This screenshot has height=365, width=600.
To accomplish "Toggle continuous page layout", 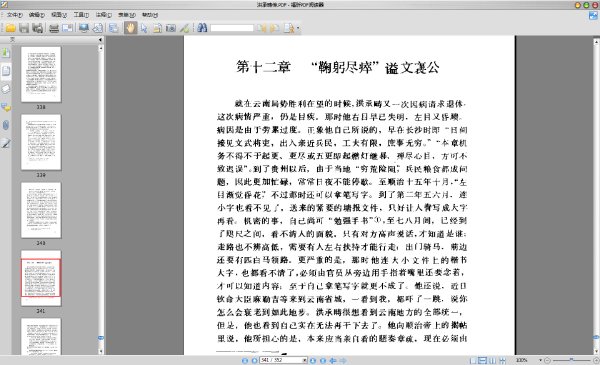I will click(x=483, y=360).
